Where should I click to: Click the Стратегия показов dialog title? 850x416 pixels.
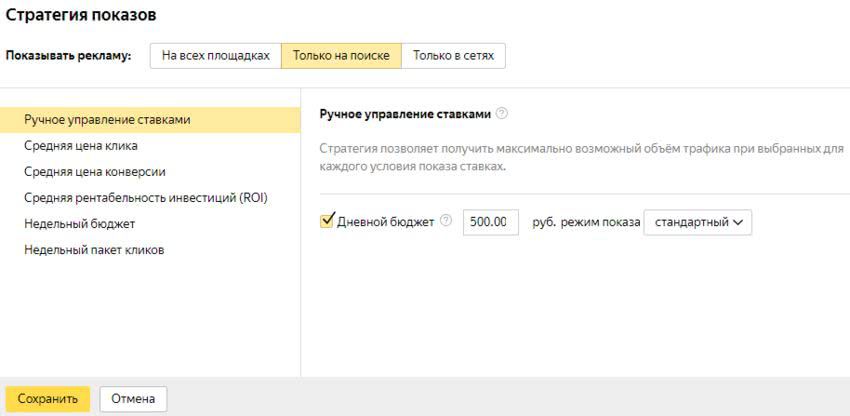coord(81,16)
